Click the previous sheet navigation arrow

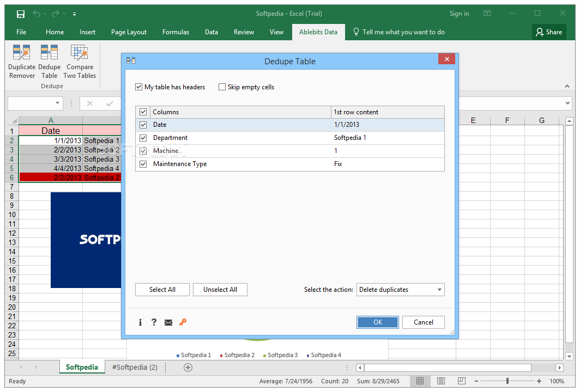[x=21, y=367]
